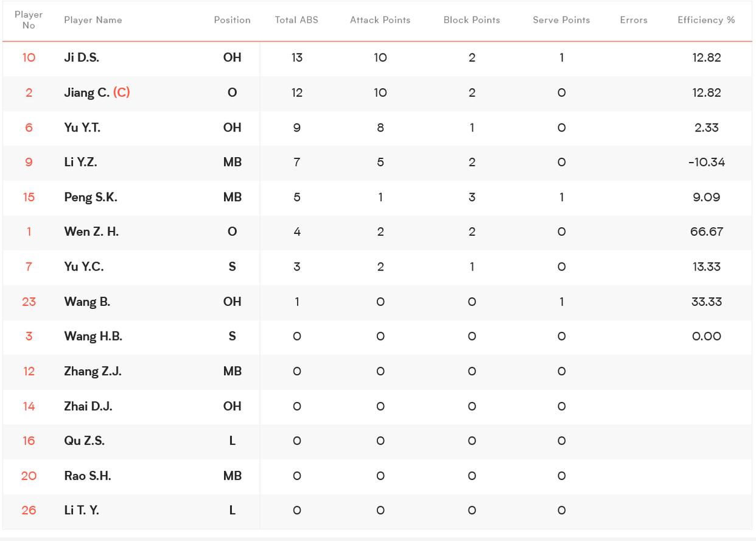Click libero Qu Z.S. name
Viewport: 756px width, 541px height.
[84, 440]
